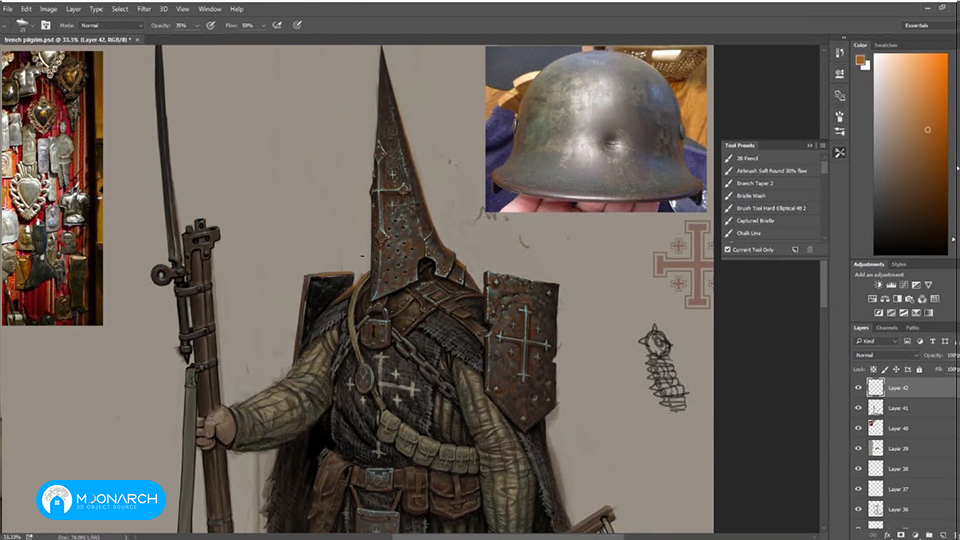This screenshot has width=960, height=540.
Task: Add a Color Lookup adjustment
Action: (x=935, y=299)
